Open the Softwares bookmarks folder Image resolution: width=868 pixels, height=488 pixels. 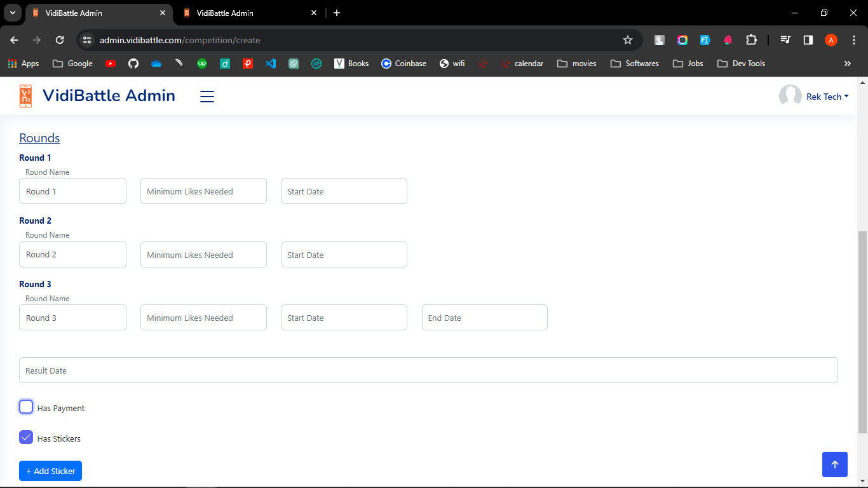635,64
